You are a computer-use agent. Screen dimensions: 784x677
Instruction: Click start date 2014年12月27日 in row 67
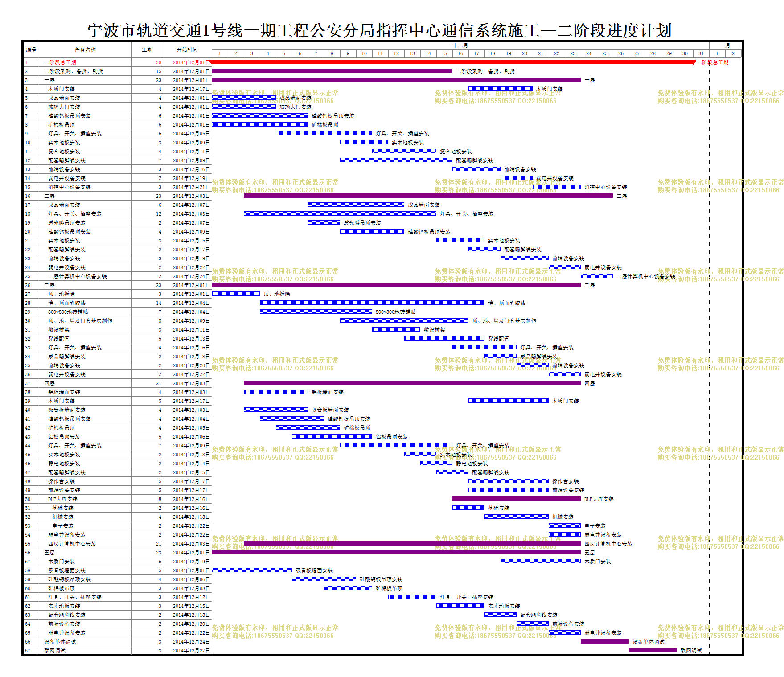(191, 651)
